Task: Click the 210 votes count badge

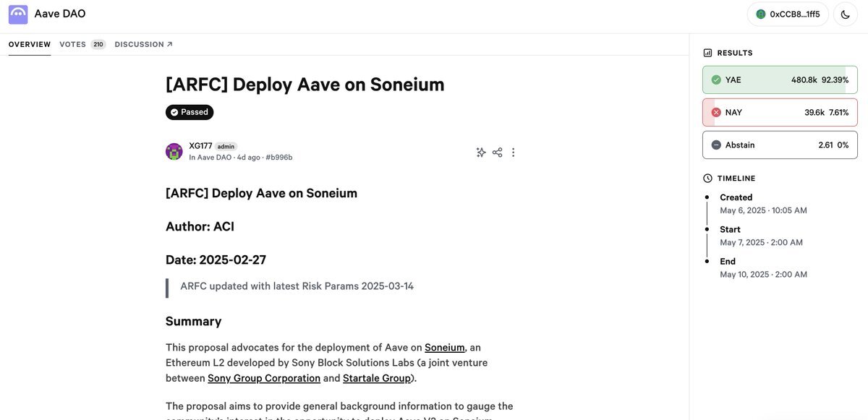Action: click(98, 44)
